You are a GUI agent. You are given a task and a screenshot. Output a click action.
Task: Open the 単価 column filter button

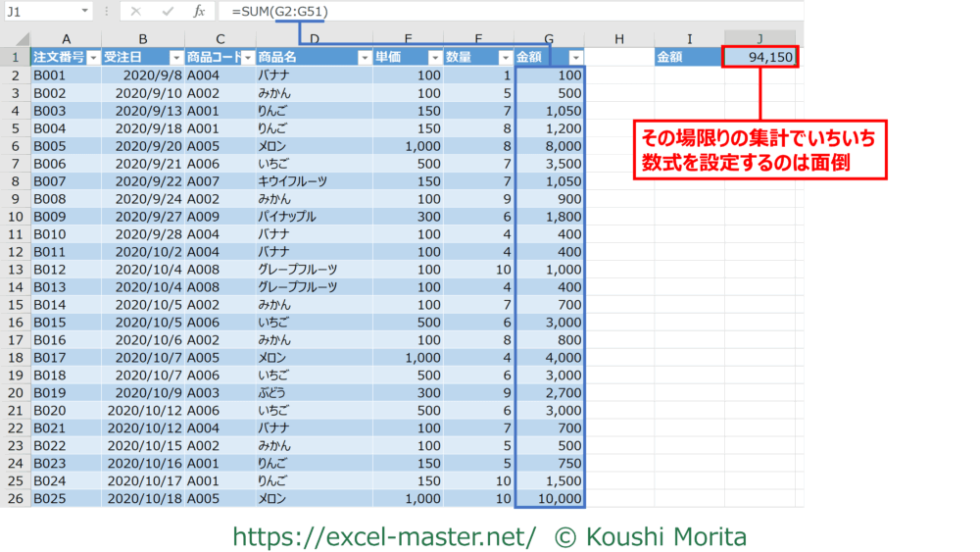pyautogui.click(x=435, y=58)
